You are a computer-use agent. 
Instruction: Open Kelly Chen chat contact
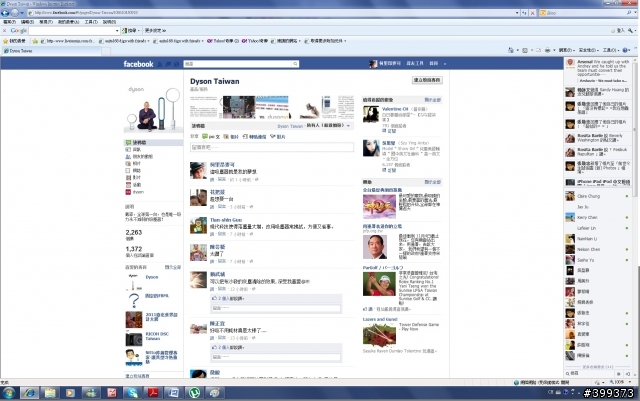click(598, 218)
